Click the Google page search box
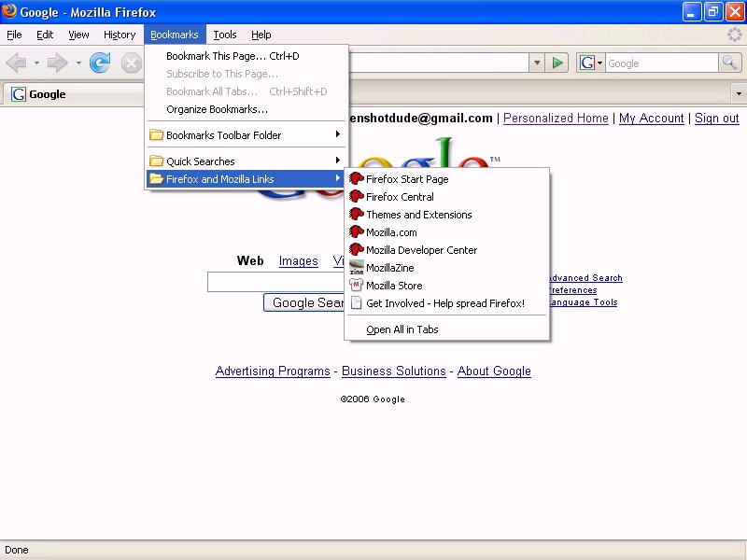Screen dimensions: 747x560 tap(275, 282)
